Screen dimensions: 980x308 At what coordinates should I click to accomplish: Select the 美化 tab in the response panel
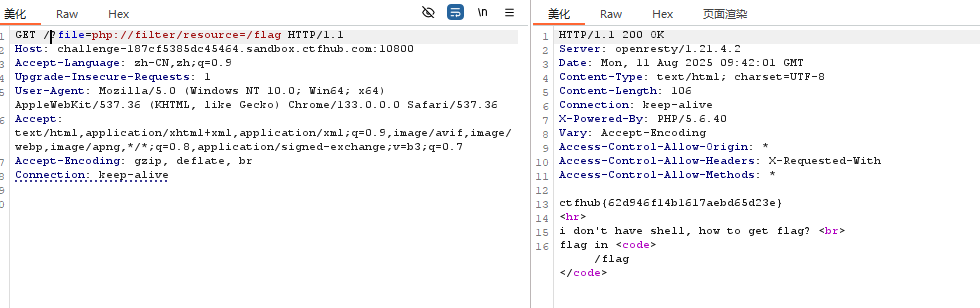click(x=559, y=14)
